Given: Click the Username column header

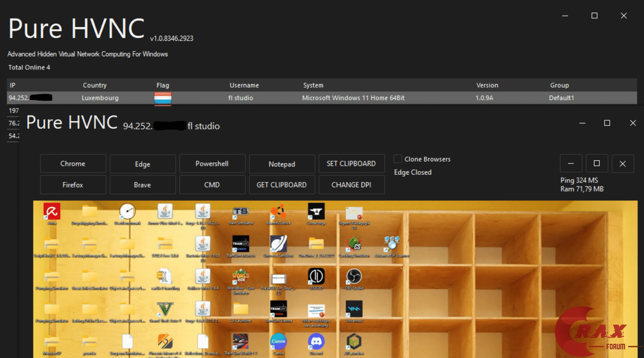Looking at the screenshot, I should [244, 85].
